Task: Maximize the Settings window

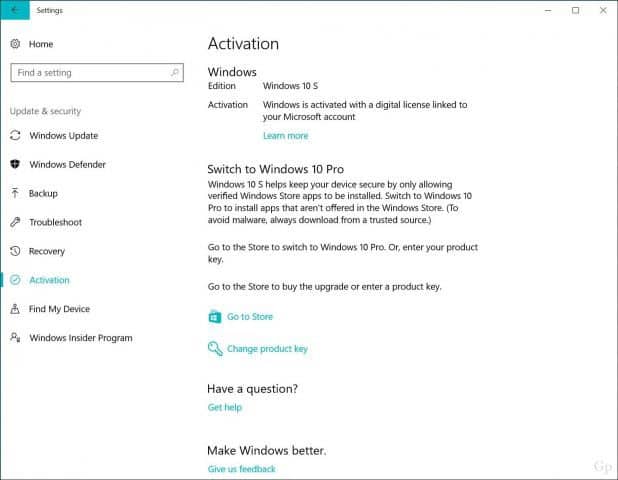Action: 575,10
